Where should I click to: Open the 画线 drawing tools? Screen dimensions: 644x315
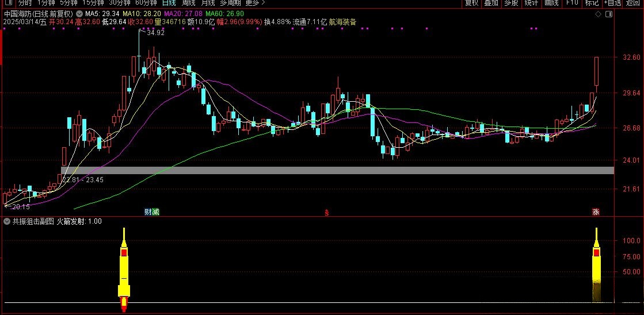551,3
